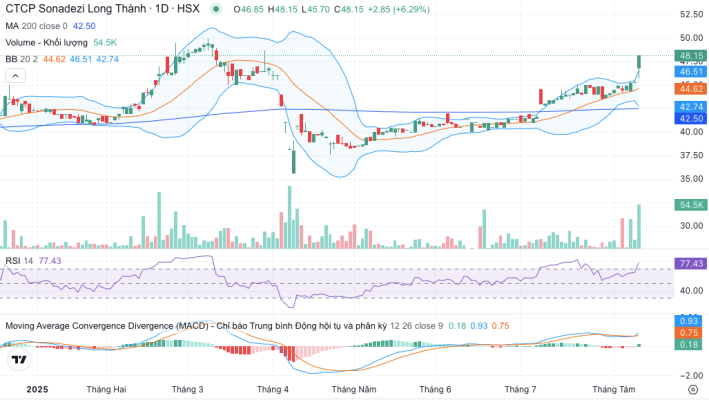Click the Tháng 3 time axis label

(187, 389)
